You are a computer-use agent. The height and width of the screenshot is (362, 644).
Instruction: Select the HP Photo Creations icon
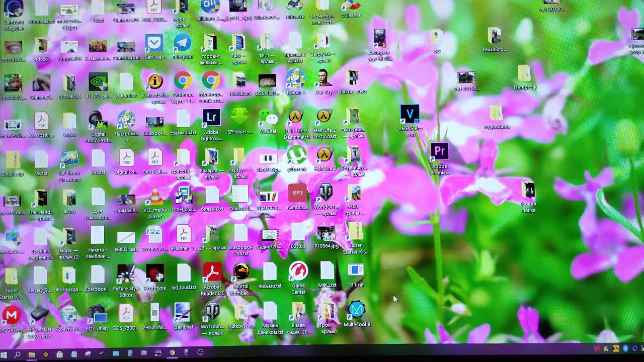point(69,159)
